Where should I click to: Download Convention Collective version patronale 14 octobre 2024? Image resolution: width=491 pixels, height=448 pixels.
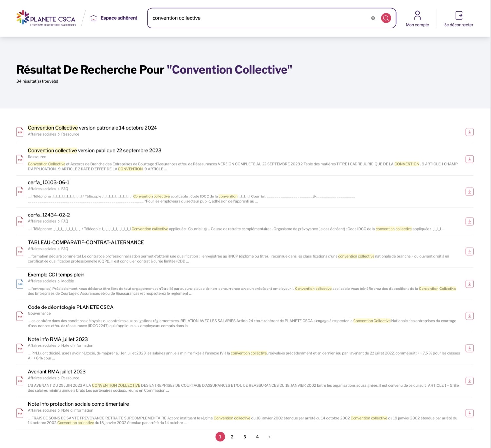469,132
